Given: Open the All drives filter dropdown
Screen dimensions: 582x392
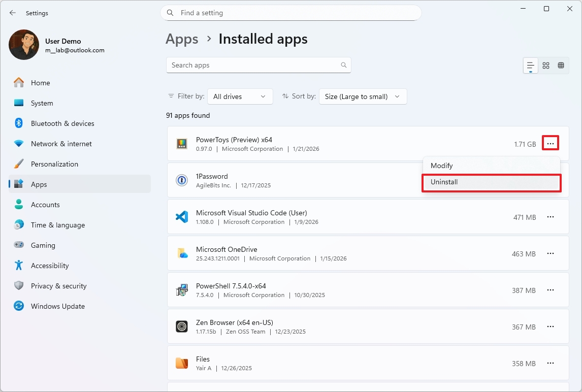Looking at the screenshot, I should (240, 96).
